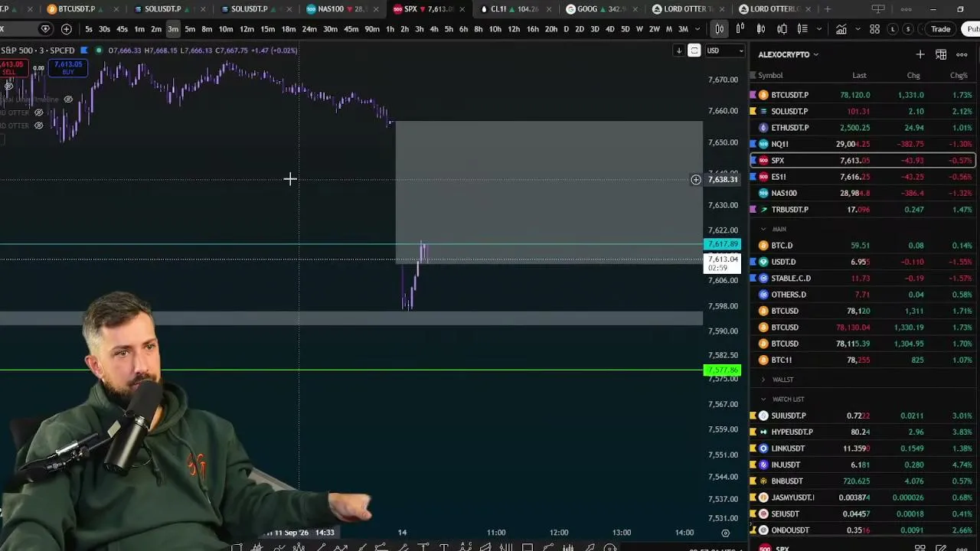Select the 1h timeframe
This screenshot has width=980, height=551.
(x=390, y=29)
